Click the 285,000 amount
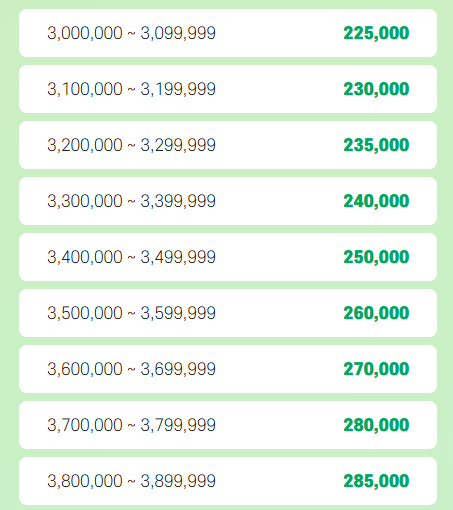The image size is (453, 510). click(x=376, y=481)
